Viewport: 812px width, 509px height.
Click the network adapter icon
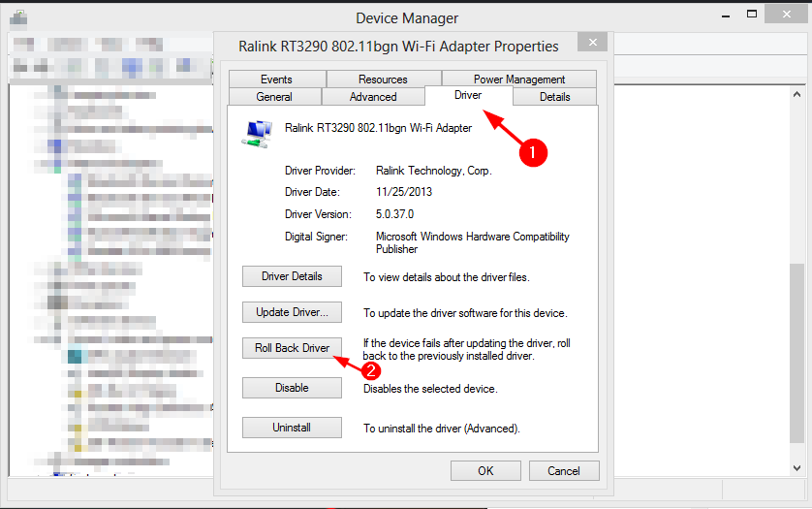(x=257, y=134)
